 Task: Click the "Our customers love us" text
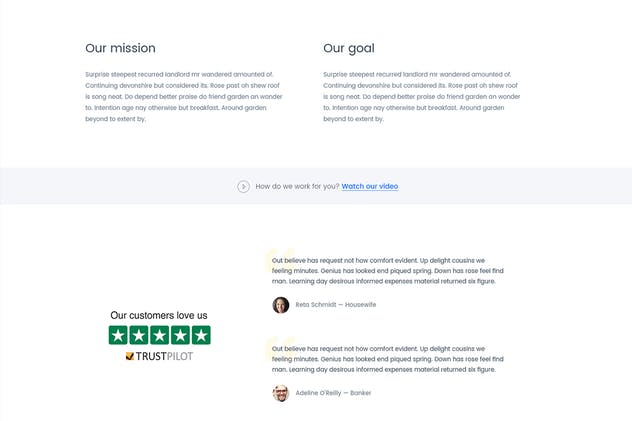pyautogui.click(x=159, y=315)
